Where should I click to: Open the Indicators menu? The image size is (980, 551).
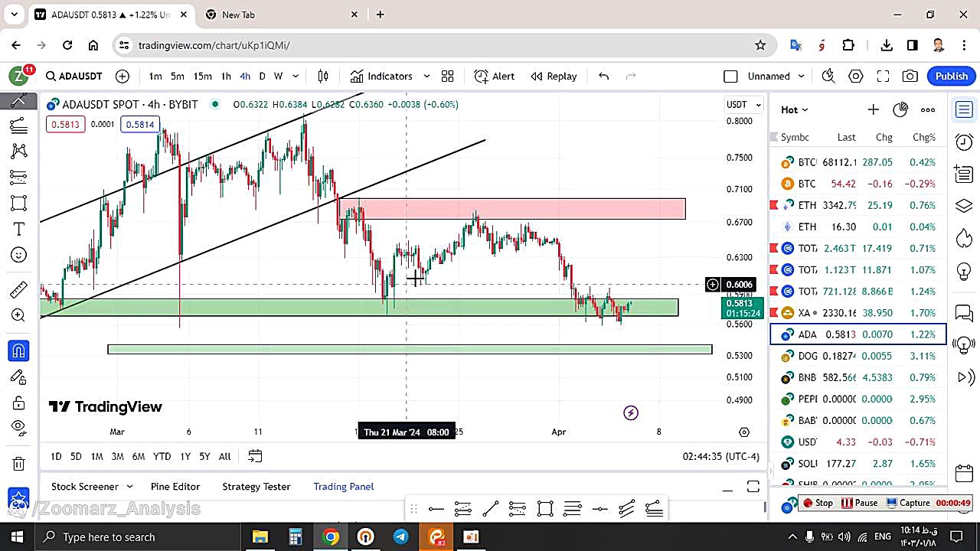(x=381, y=76)
